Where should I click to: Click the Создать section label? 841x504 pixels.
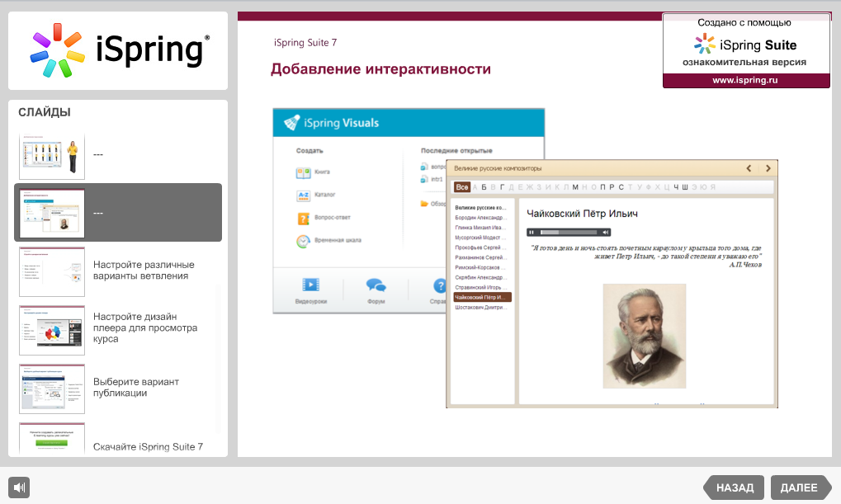pos(309,151)
